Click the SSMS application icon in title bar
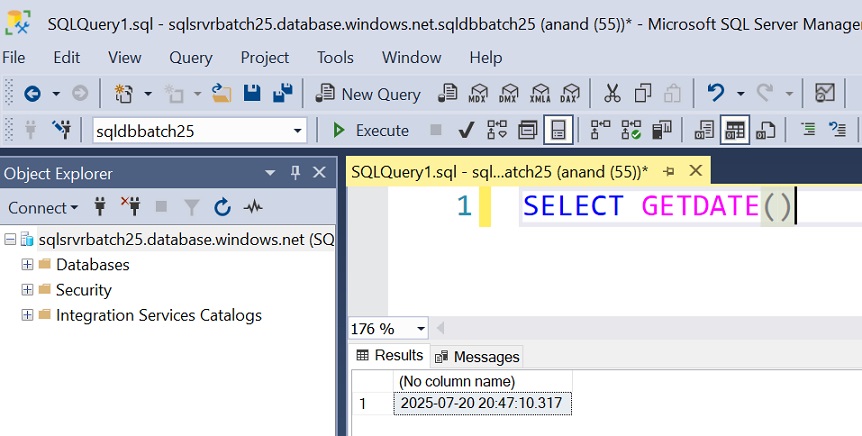The height and width of the screenshot is (436, 862). (x=18, y=23)
